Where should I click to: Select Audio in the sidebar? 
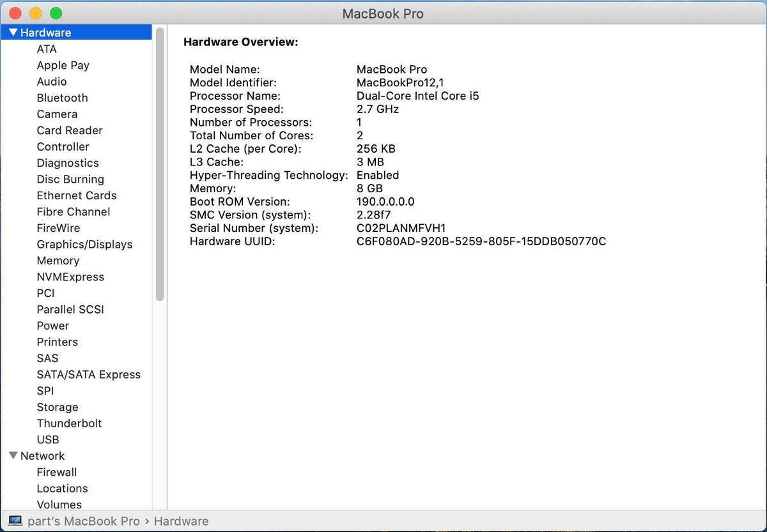click(x=51, y=82)
